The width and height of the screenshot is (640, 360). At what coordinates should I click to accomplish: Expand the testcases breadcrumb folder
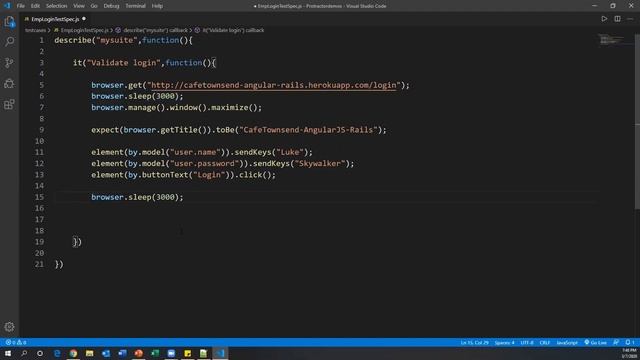point(36,30)
